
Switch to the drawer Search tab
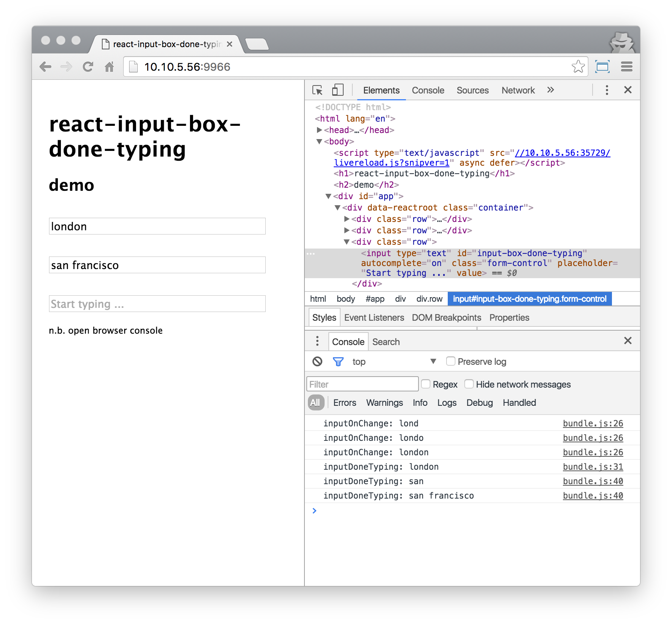[x=386, y=342]
